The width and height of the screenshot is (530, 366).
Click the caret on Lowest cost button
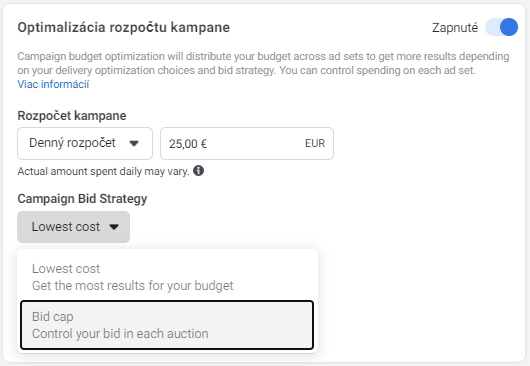114,227
